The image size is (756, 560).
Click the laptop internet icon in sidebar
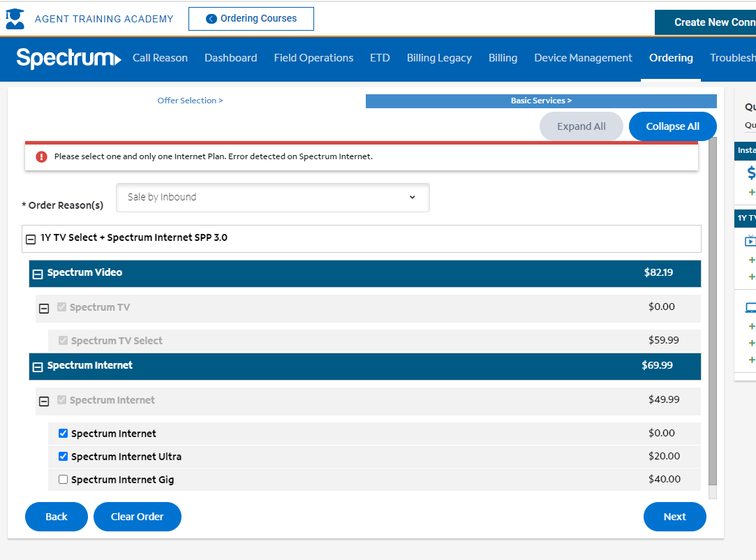[x=750, y=307]
